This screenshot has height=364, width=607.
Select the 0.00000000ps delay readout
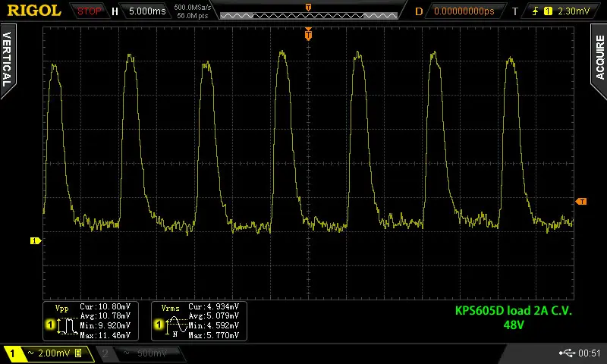point(464,11)
